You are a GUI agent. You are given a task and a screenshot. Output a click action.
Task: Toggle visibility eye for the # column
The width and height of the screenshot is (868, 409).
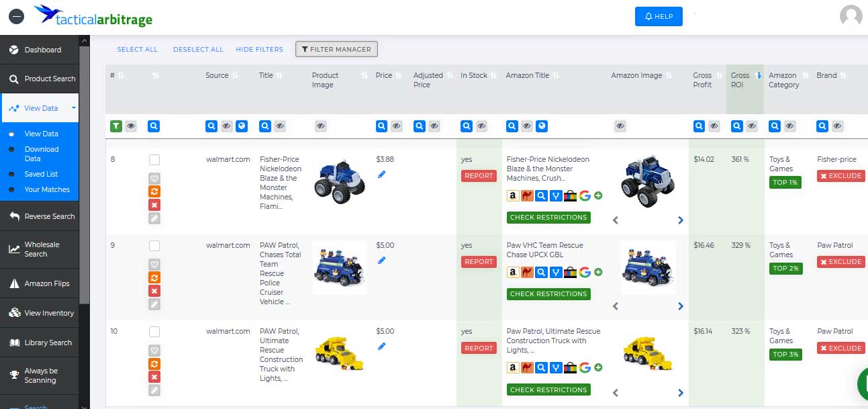[x=131, y=126]
